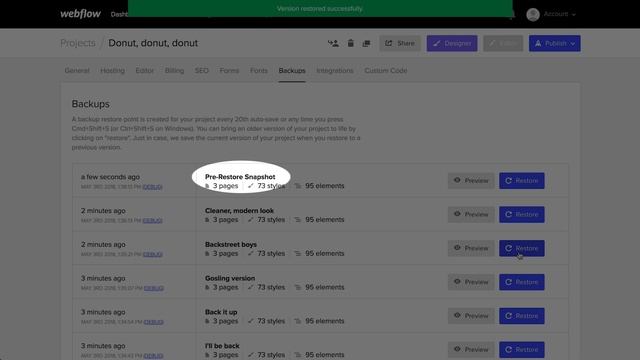
Task: Go to Projects breadcrumb link
Action: tap(78, 43)
